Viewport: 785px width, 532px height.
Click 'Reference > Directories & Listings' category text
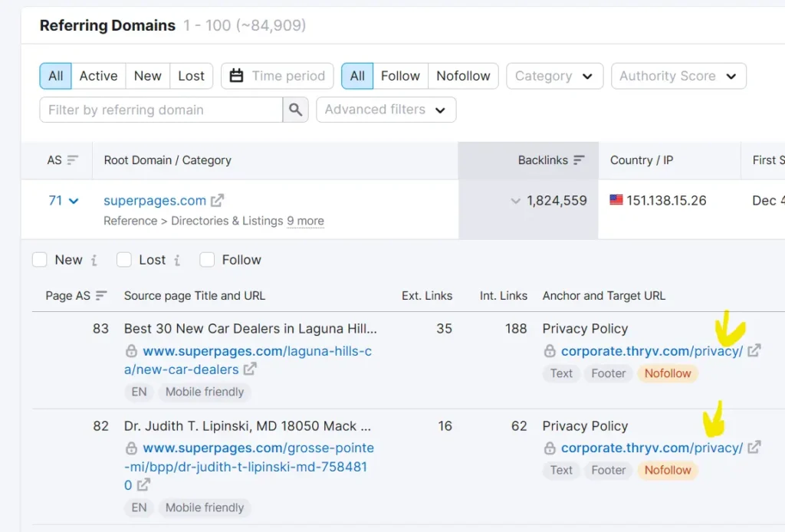[193, 221]
